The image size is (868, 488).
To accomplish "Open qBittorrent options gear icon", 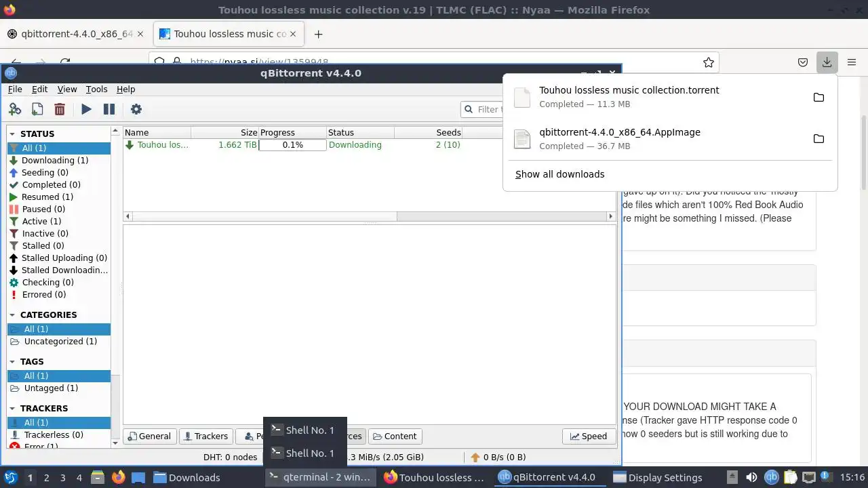I will pyautogui.click(x=136, y=109).
